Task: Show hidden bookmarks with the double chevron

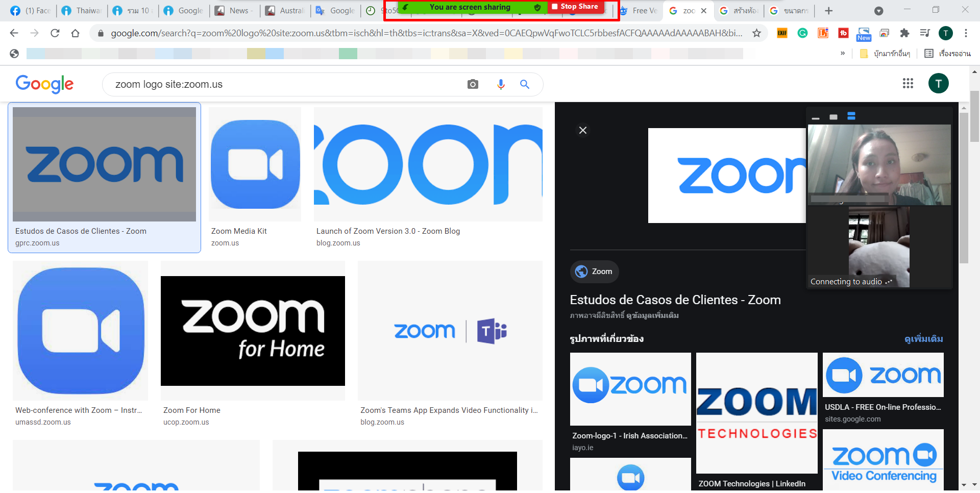Action: 843,53
